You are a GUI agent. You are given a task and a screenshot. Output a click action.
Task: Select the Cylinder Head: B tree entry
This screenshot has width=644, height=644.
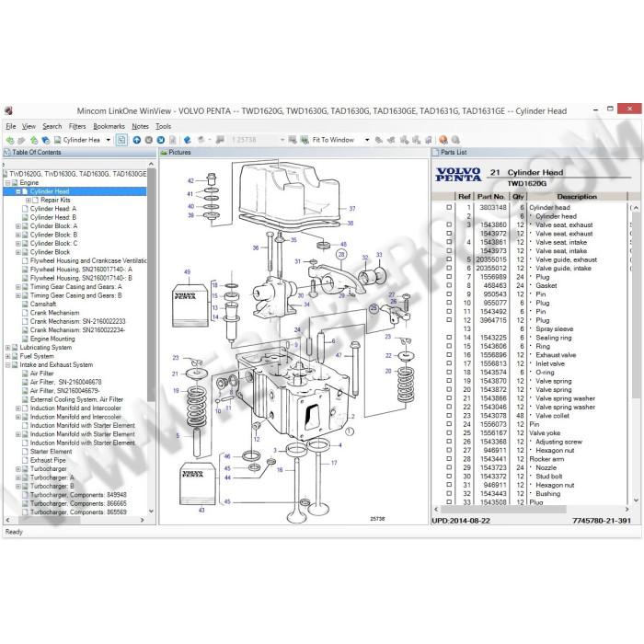pos(53,217)
